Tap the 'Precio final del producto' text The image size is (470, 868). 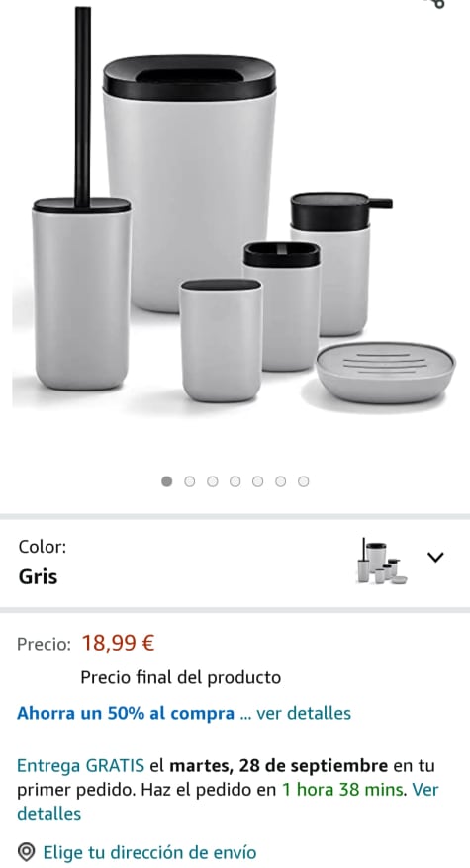[x=181, y=677]
